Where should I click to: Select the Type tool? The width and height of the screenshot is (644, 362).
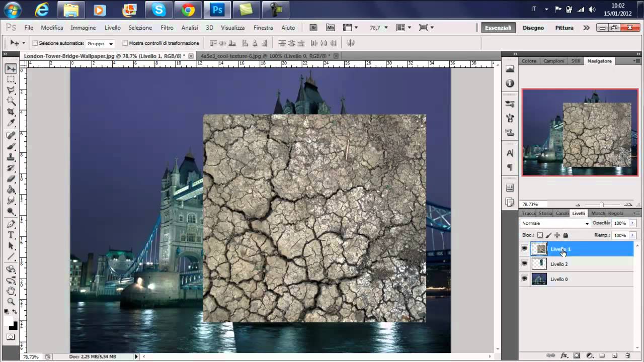point(11,235)
